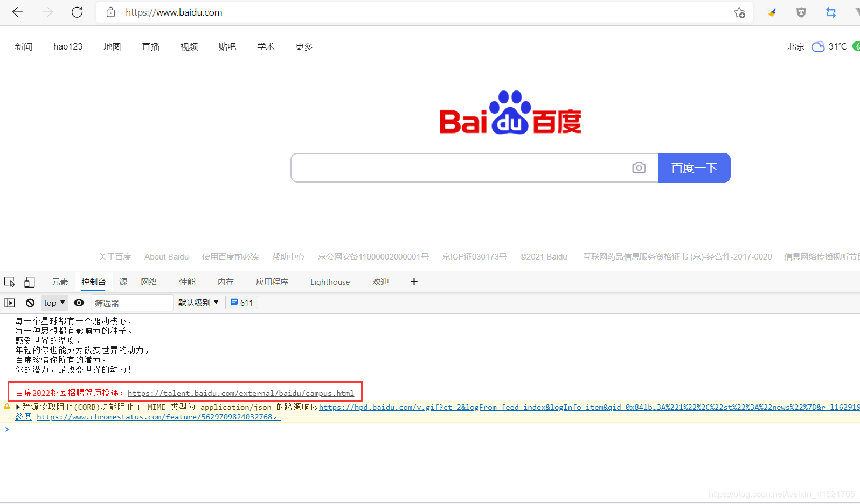Switch to the 应用程序 tab
Screen dimensions: 860x504
tap(272, 282)
